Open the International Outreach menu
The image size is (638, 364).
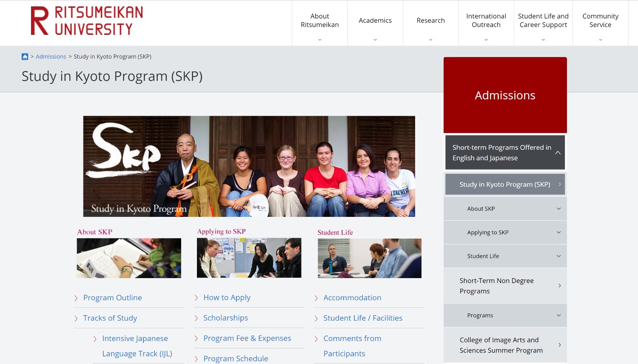pos(486,23)
